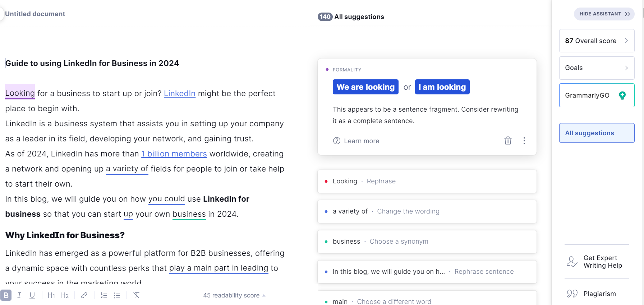This screenshot has height=305, width=644.
Task: Set text as Heading 1
Action: tap(51, 295)
